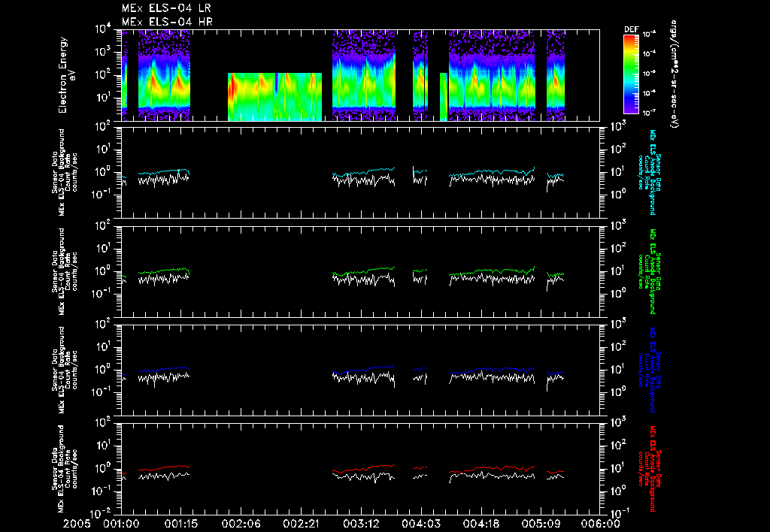Click the DEF label above the color bar
The image size is (770, 532).
coord(631,29)
